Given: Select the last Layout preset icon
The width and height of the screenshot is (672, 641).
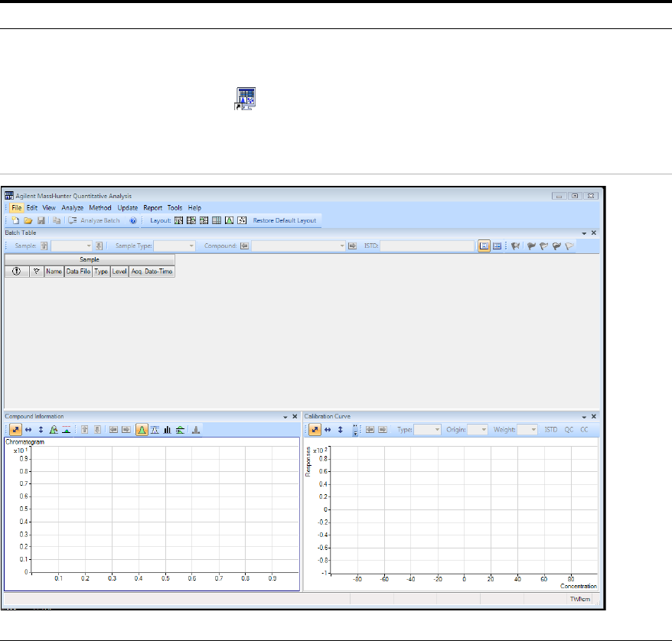Looking at the screenshot, I should (x=242, y=220).
